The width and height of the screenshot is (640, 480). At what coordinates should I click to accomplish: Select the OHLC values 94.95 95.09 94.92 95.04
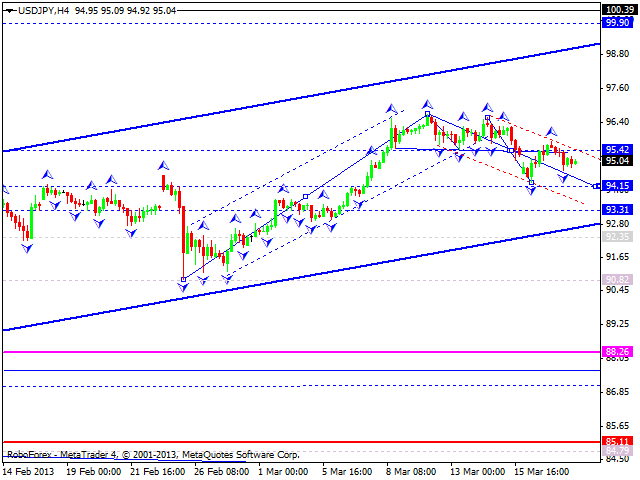[x=125, y=11]
